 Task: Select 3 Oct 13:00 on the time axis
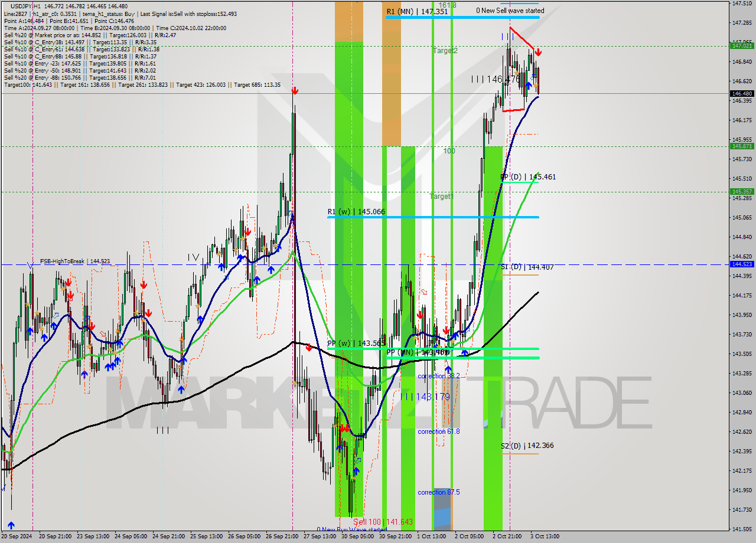point(545,537)
